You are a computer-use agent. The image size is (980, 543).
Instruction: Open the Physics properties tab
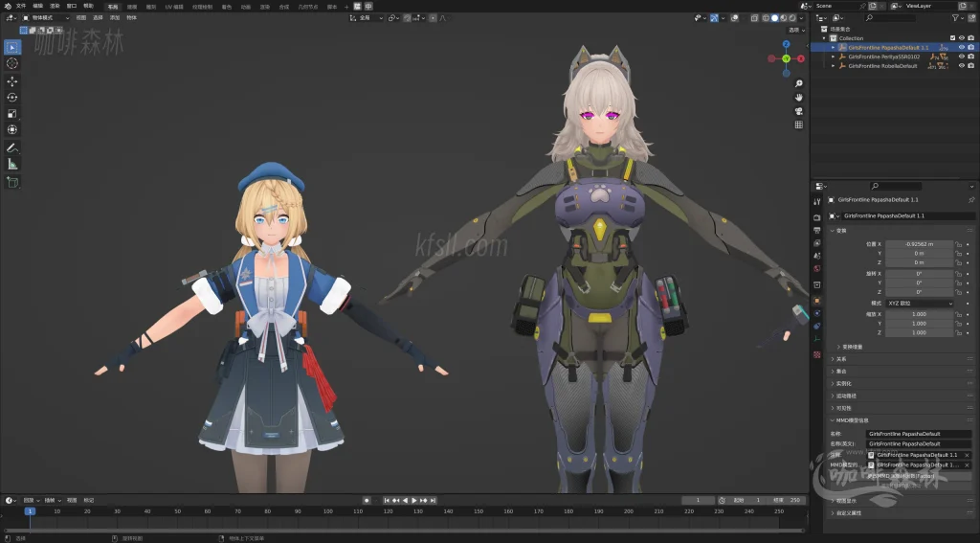817,313
